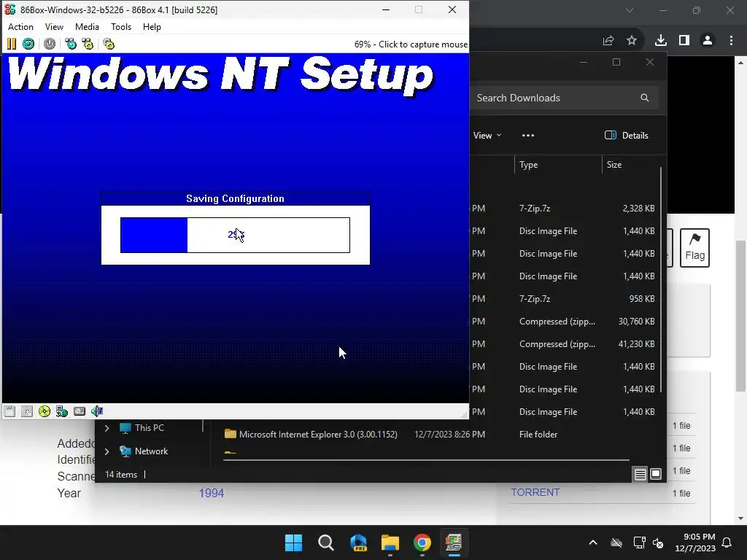Sort files by the Size column header
This screenshot has width=747, height=560.
coord(630,165)
